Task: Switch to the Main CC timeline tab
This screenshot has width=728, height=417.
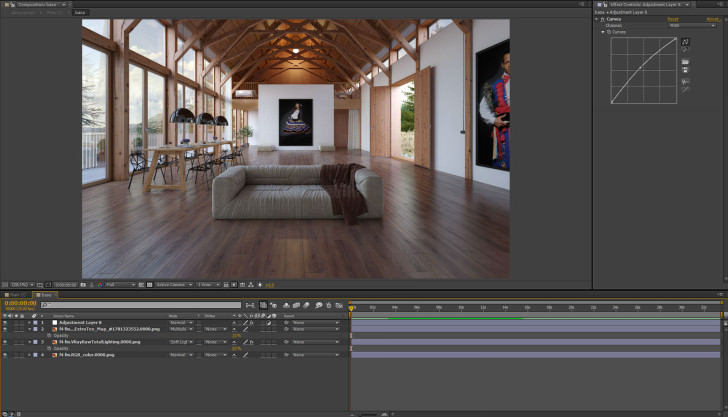Action: [15, 295]
